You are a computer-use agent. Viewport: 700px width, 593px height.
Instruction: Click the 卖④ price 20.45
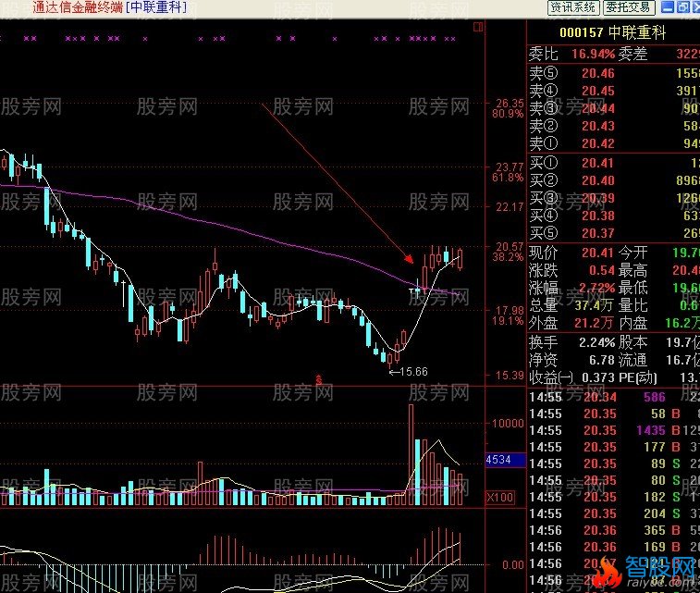pyautogui.click(x=598, y=91)
